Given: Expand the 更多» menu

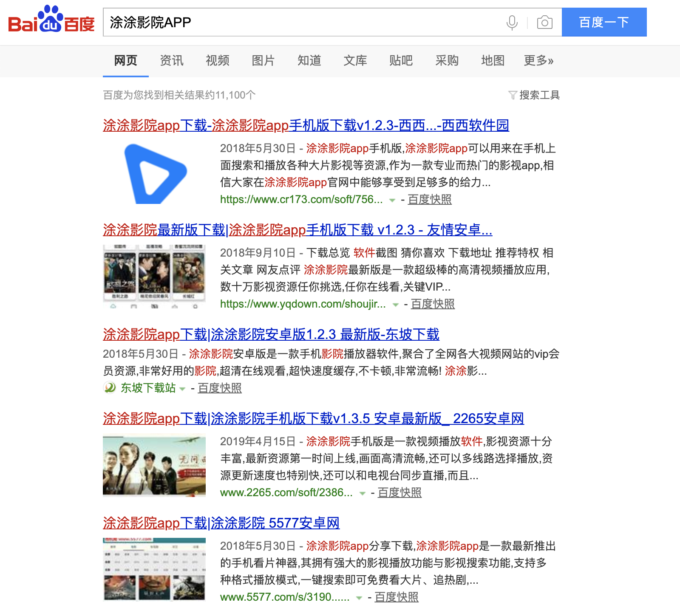Looking at the screenshot, I should pyautogui.click(x=538, y=61).
